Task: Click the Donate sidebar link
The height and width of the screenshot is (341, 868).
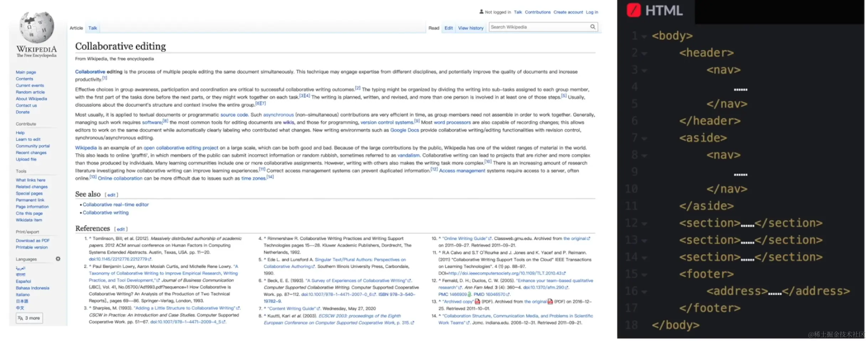Action: [x=22, y=112]
